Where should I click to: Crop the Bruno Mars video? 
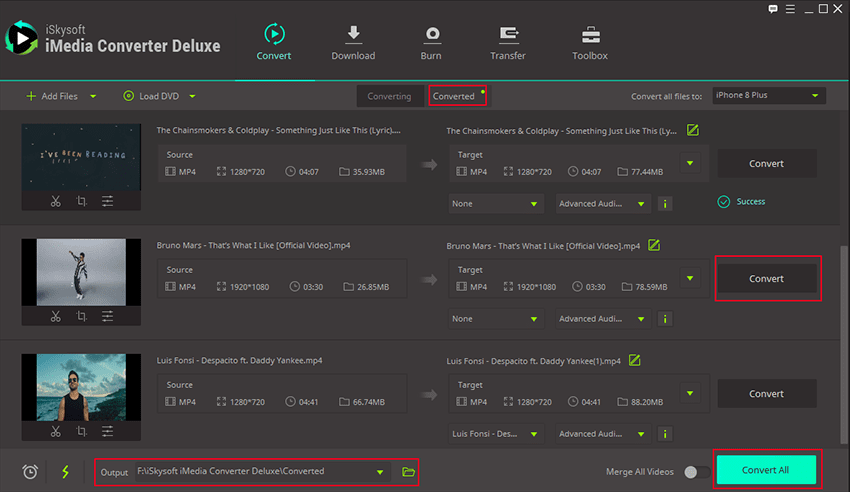coord(81,316)
